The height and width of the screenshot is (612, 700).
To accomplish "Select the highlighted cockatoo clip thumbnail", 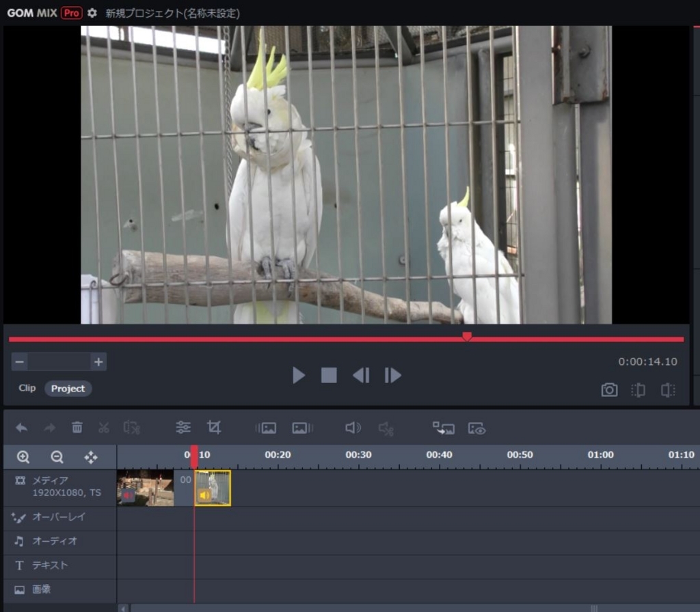I will (213, 488).
